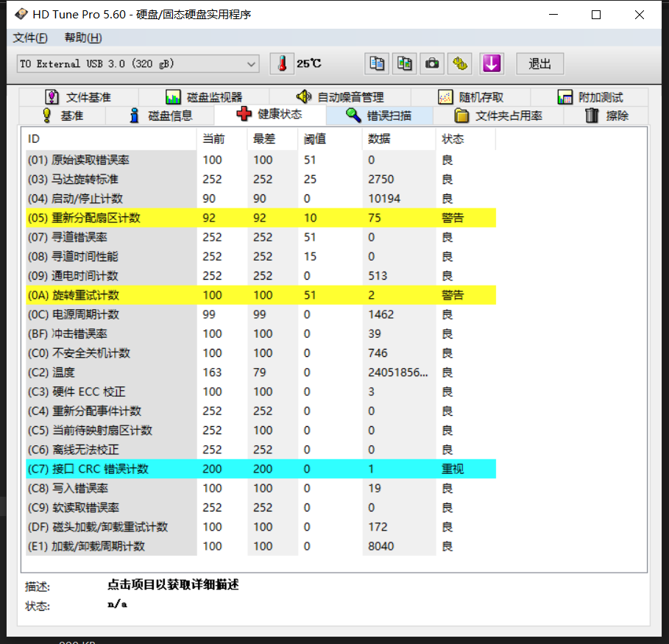Switch to the 随机存取 tab

[471, 97]
